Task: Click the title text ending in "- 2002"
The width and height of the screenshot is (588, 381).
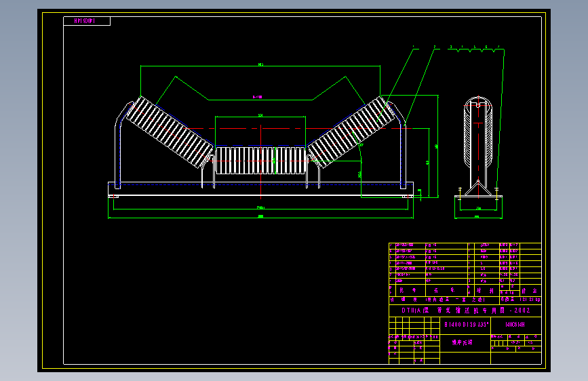Action: (466, 310)
